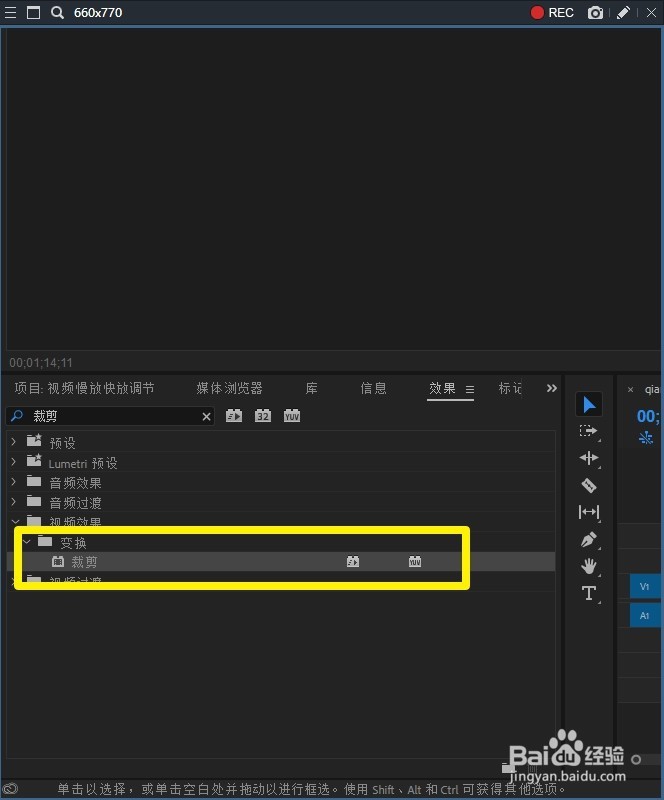
Task: Click the window region select icon
Action: (x=33, y=13)
